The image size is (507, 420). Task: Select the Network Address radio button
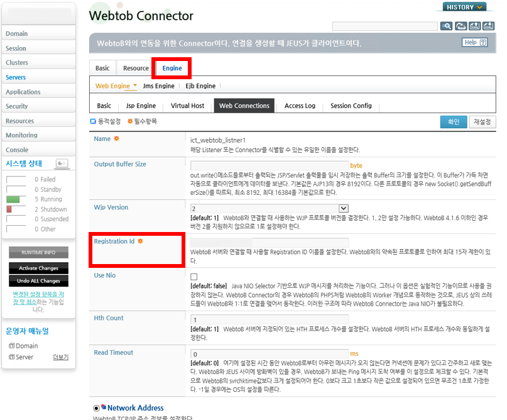[96, 408]
